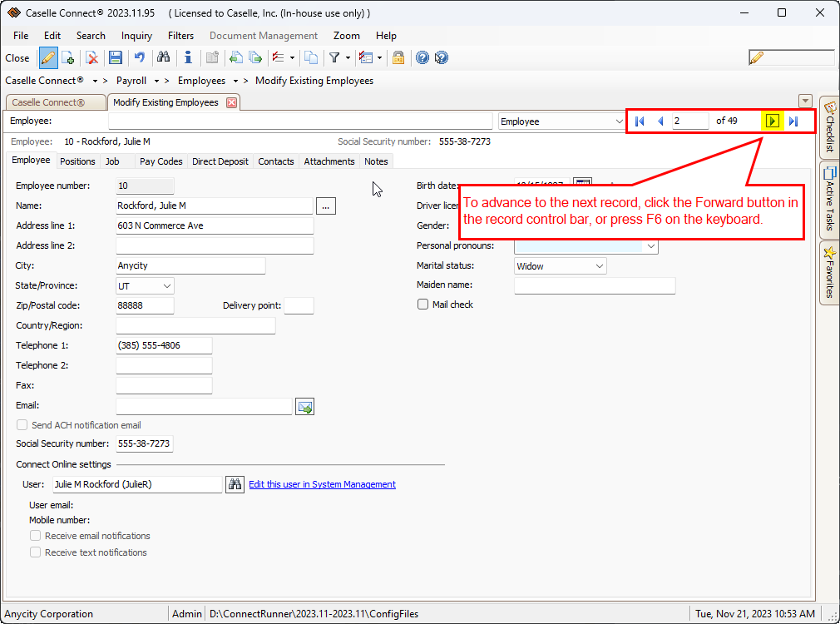
Task: Open the File menu
Action: 21,36
